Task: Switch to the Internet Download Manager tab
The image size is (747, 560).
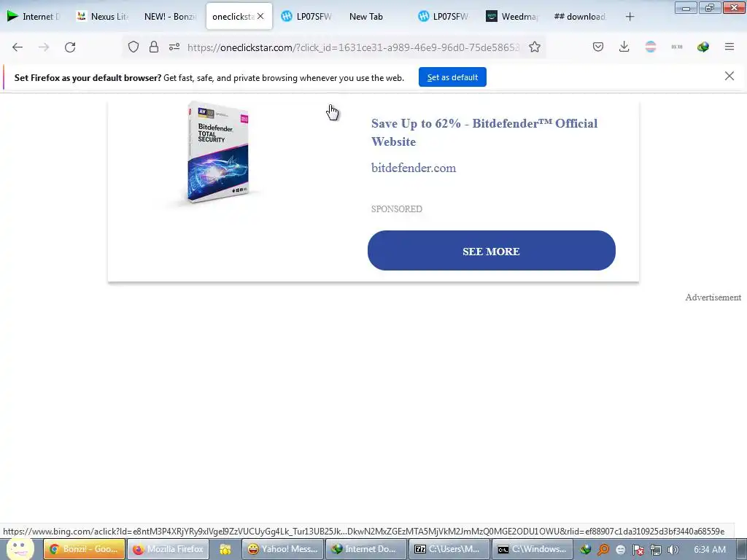Action: click(x=34, y=16)
